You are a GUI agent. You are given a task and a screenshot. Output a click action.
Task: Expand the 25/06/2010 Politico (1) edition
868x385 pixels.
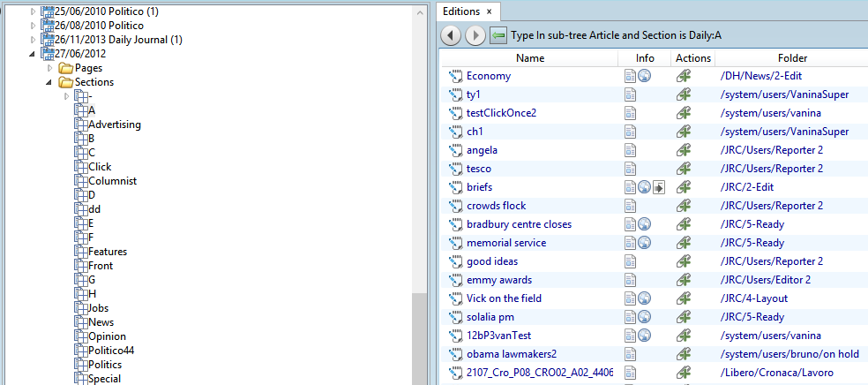(33, 11)
